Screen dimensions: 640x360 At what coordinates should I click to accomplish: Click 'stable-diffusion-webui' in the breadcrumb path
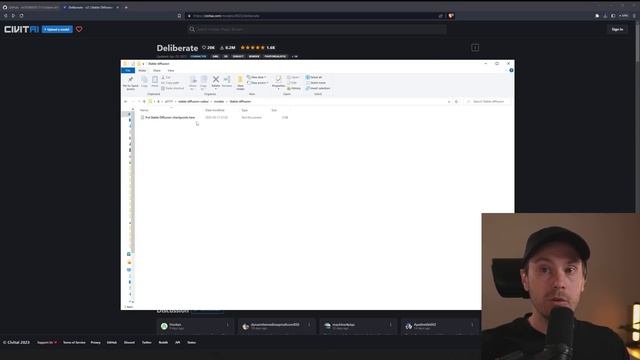193,101
